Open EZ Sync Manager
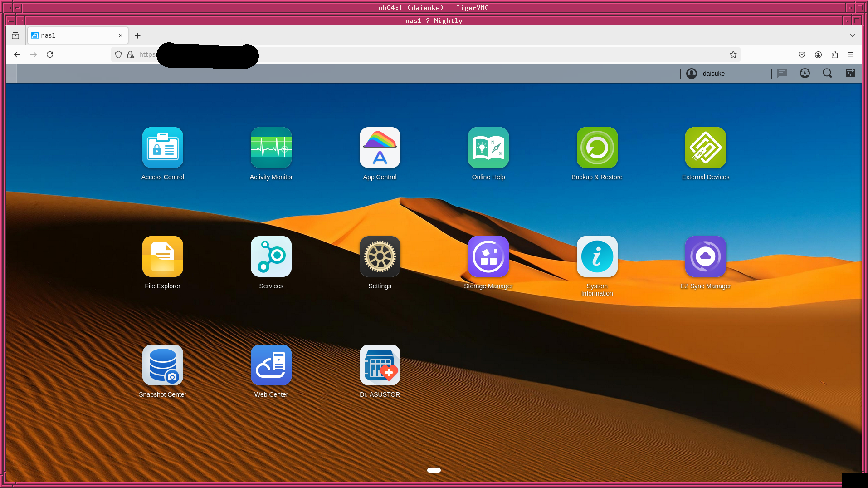The height and width of the screenshot is (488, 868). (705, 256)
